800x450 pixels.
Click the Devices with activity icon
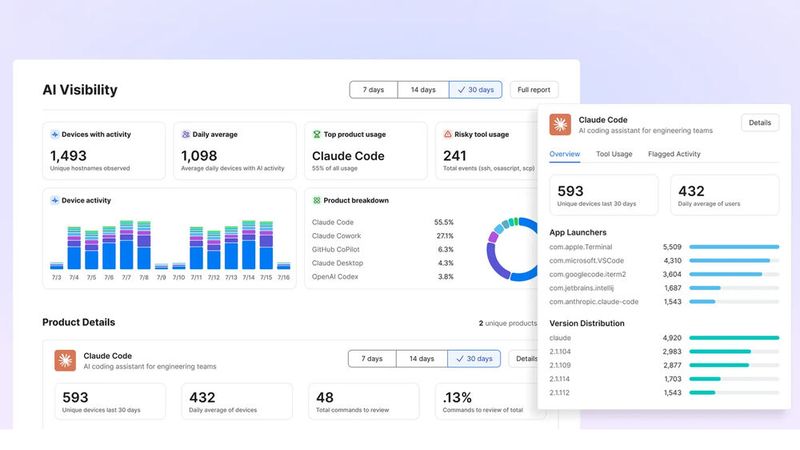(55, 134)
